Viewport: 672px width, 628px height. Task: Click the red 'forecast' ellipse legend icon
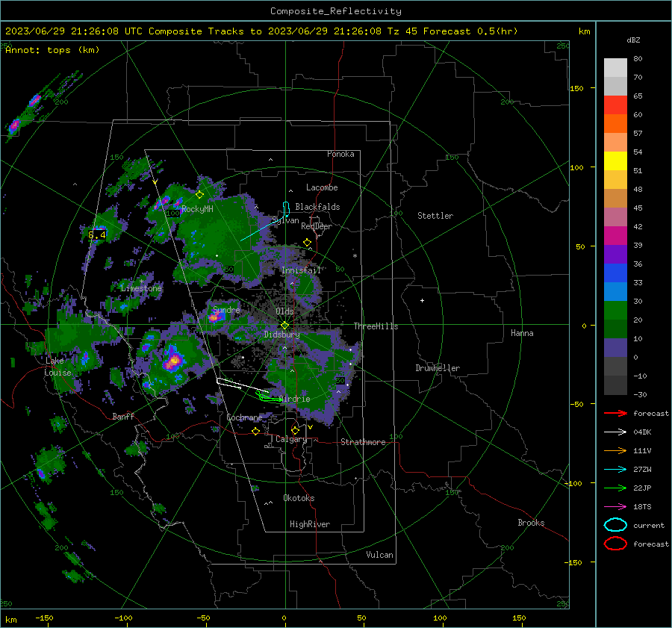tap(615, 544)
